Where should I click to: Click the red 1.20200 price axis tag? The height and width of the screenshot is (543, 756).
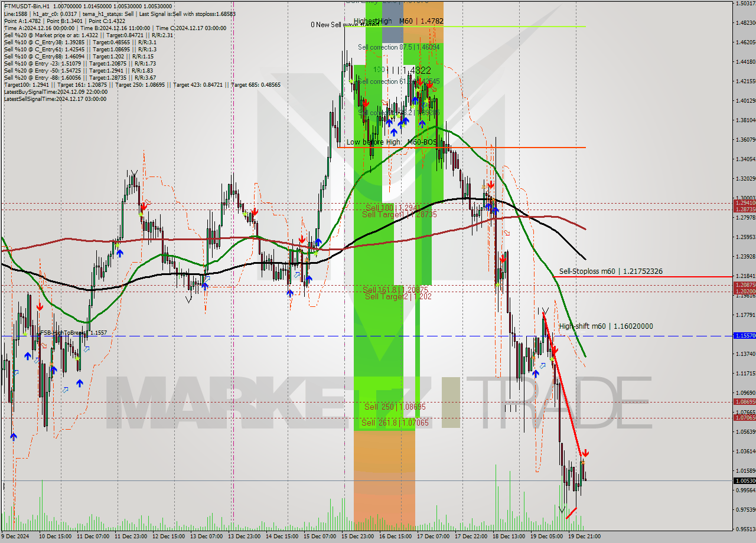click(744, 292)
